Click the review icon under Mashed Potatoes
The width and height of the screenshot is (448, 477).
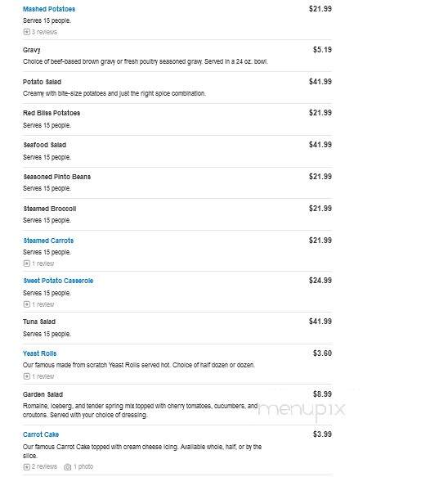pyautogui.click(x=27, y=32)
